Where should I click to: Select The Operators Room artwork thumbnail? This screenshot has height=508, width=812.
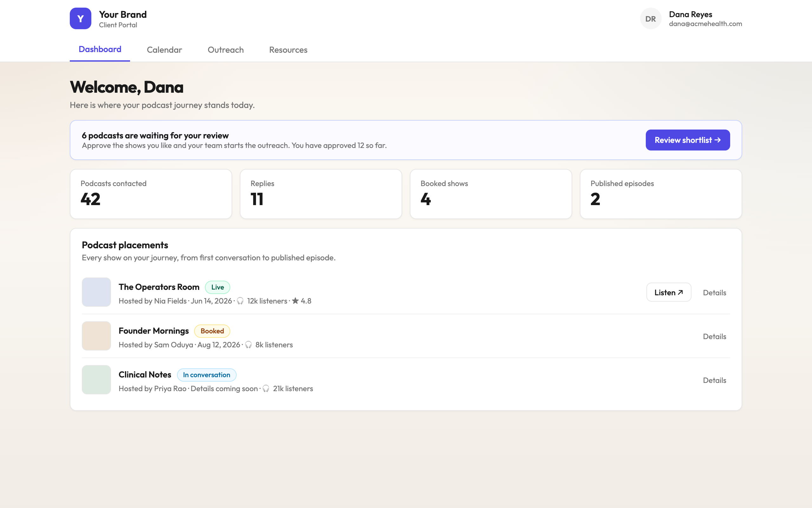(96, 292)
